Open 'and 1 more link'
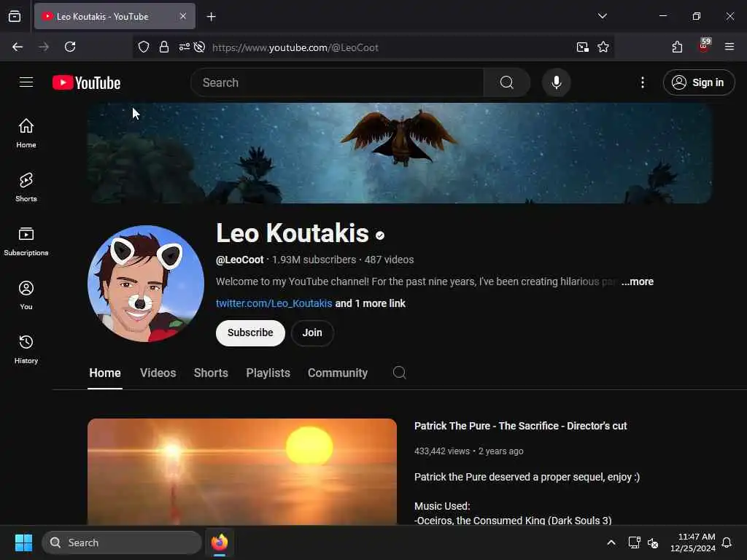Viewport: 747px width, 560px height. tap(370, 303)
